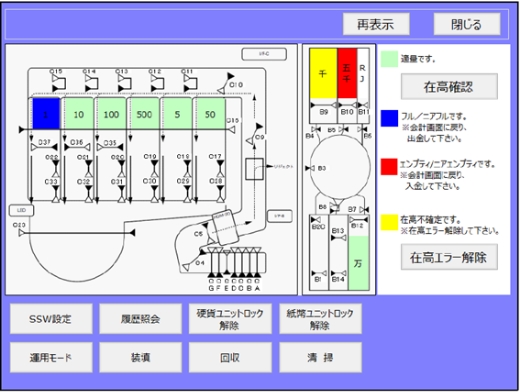Click the C36 sensor icon
Image resolution: width=520 pixels, height=392 pixels.
point(77,147)
